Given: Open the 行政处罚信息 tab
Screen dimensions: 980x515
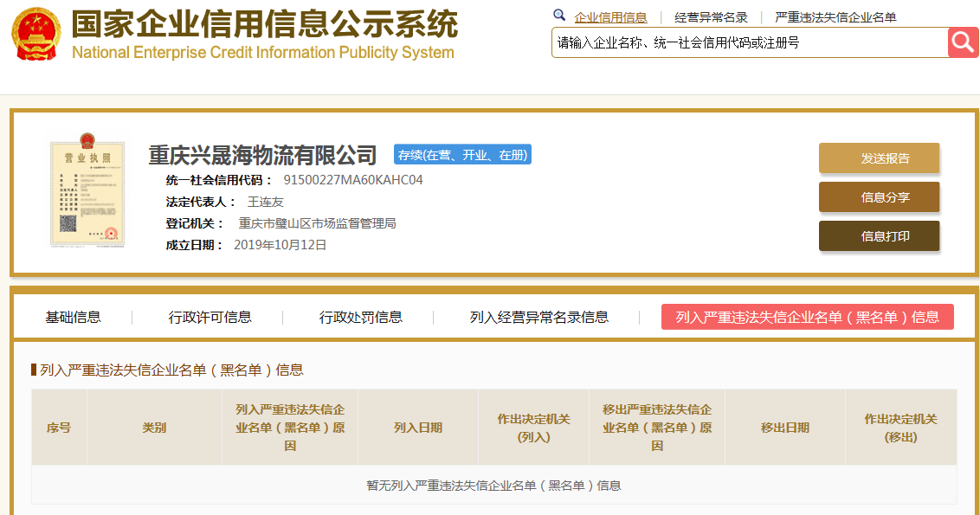Looking at the screenshot, I should (x=361, y=318).
